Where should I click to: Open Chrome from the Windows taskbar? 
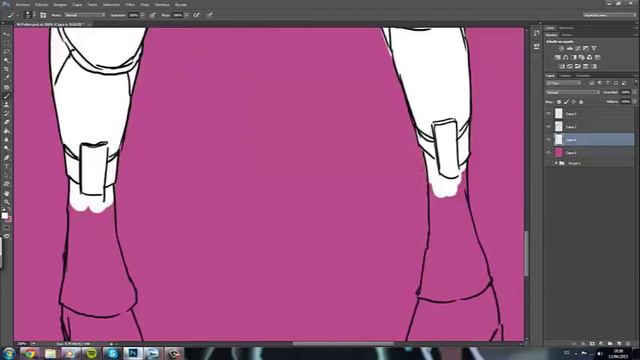point(29,353)
